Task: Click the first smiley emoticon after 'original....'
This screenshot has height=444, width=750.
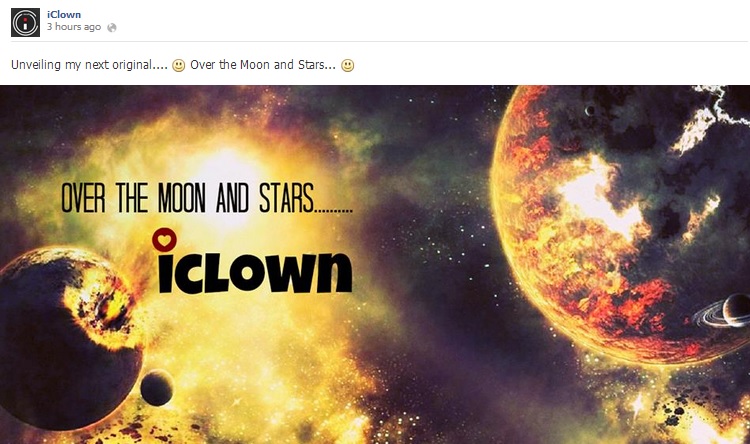Action: pyautogui.click(x=178, y=65)
